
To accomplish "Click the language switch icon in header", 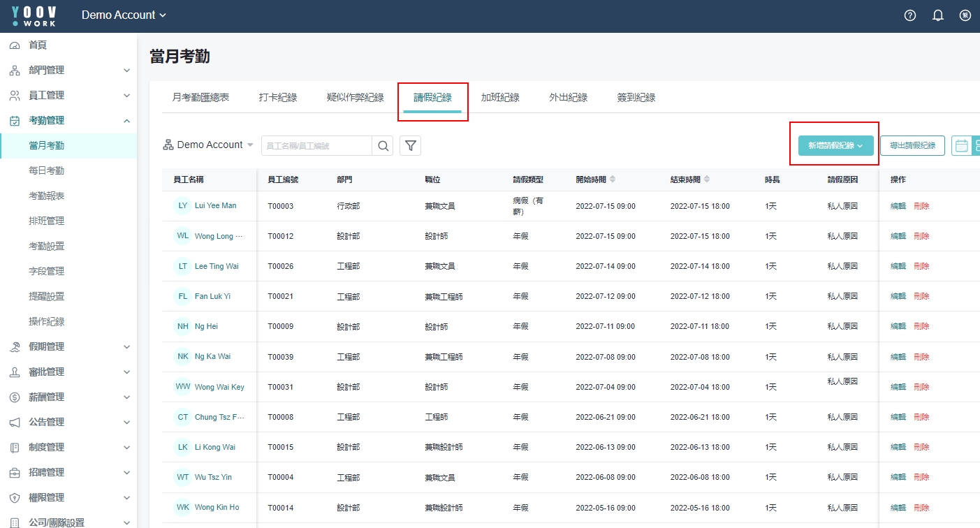I will (965, 15).
